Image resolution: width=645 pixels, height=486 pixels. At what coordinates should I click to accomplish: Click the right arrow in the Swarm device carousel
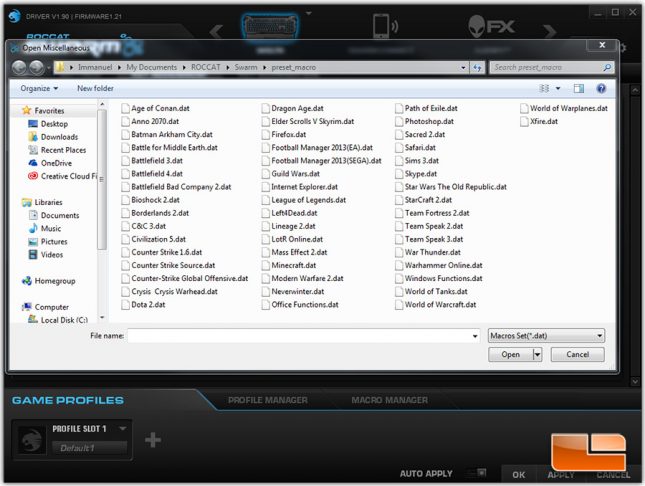click(x=550, y=31)
